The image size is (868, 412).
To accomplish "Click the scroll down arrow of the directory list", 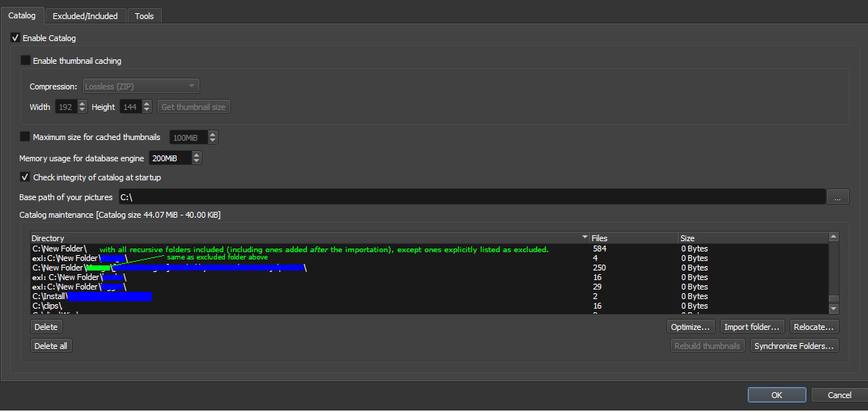I will [x=834, y=309].
